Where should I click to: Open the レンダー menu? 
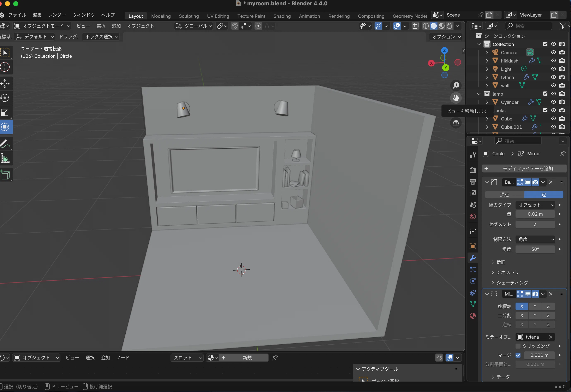[x=57, y=15]
